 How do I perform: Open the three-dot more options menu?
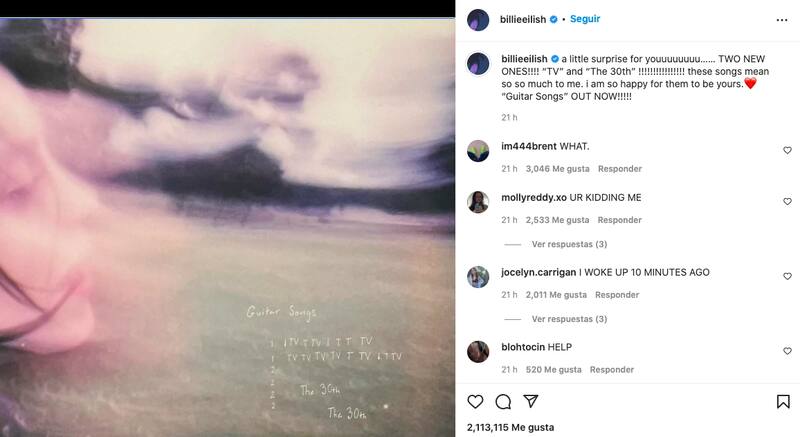click(782, 20)
